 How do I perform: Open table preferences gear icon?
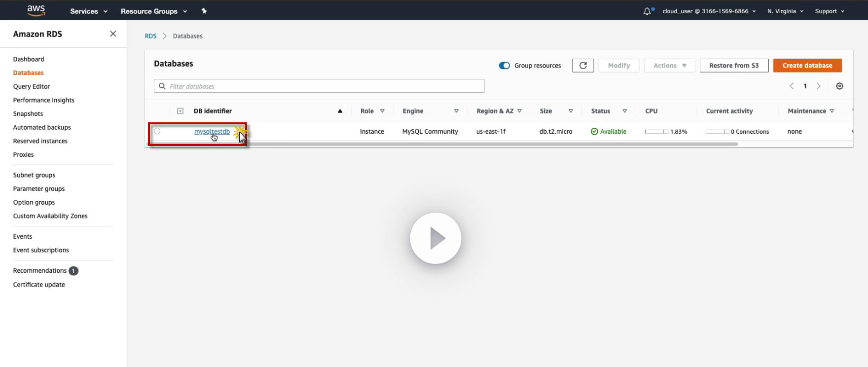coord(839,86)
